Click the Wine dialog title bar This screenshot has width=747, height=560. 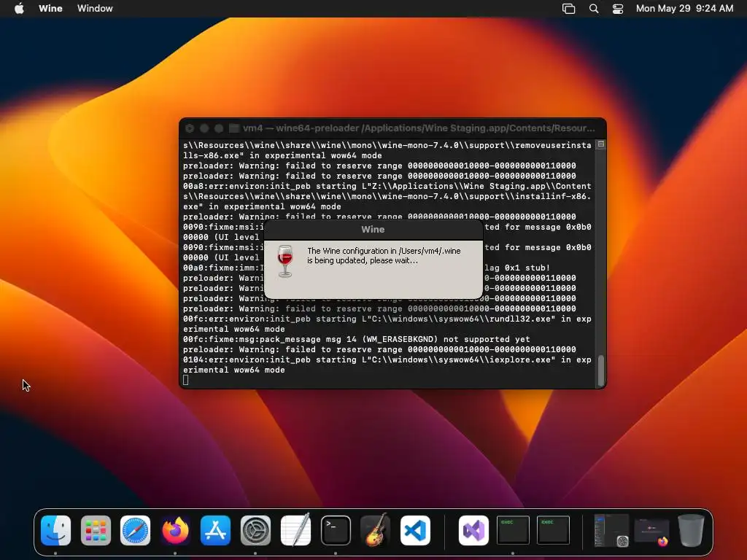373,230
